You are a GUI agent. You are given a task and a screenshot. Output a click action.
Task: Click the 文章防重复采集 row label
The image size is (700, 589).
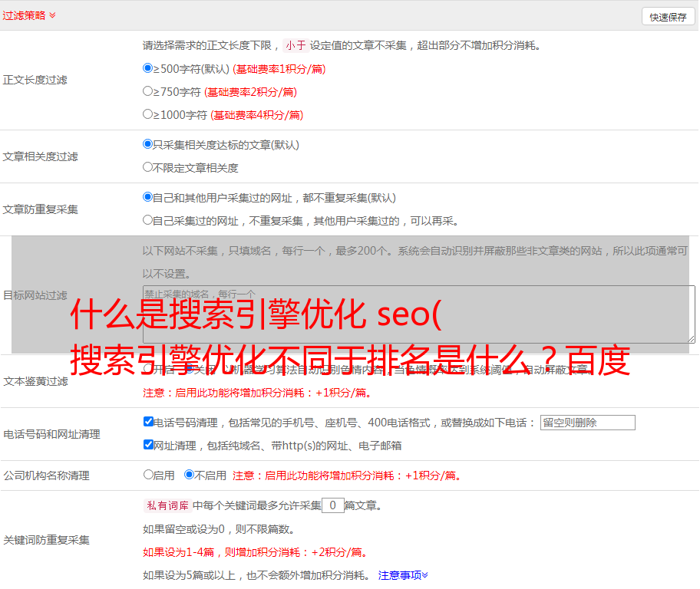tap(40, 209)
